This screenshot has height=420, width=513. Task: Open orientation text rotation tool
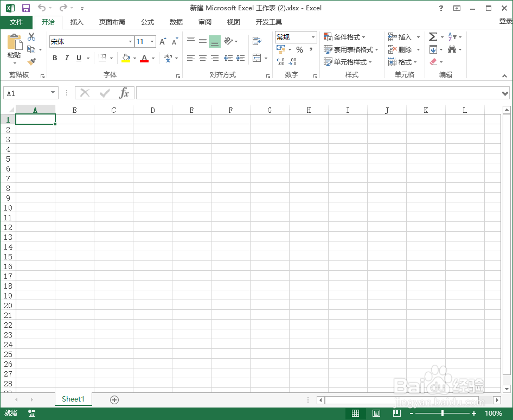coord(228,41)
